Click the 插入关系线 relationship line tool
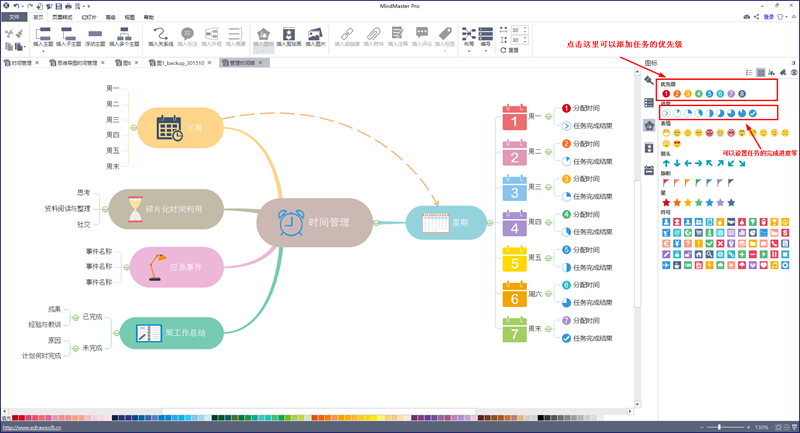Viewport: 800px width, 433px height. coord(160,38)
